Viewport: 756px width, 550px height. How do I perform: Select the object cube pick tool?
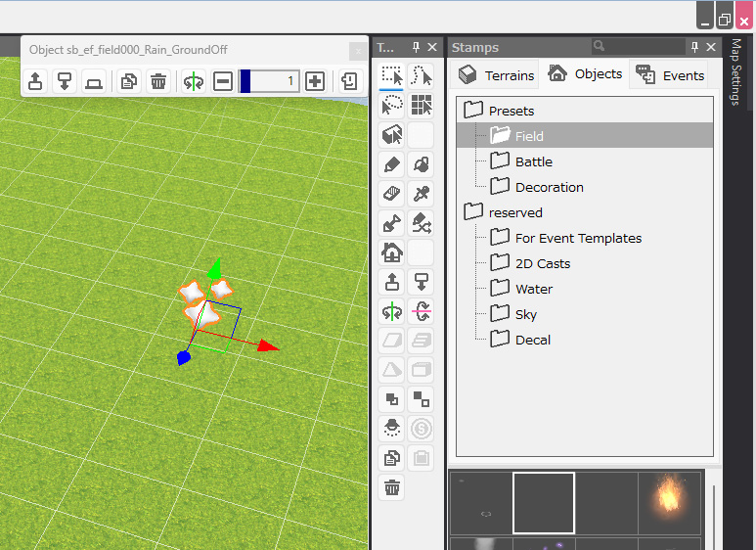pos(391,135)
